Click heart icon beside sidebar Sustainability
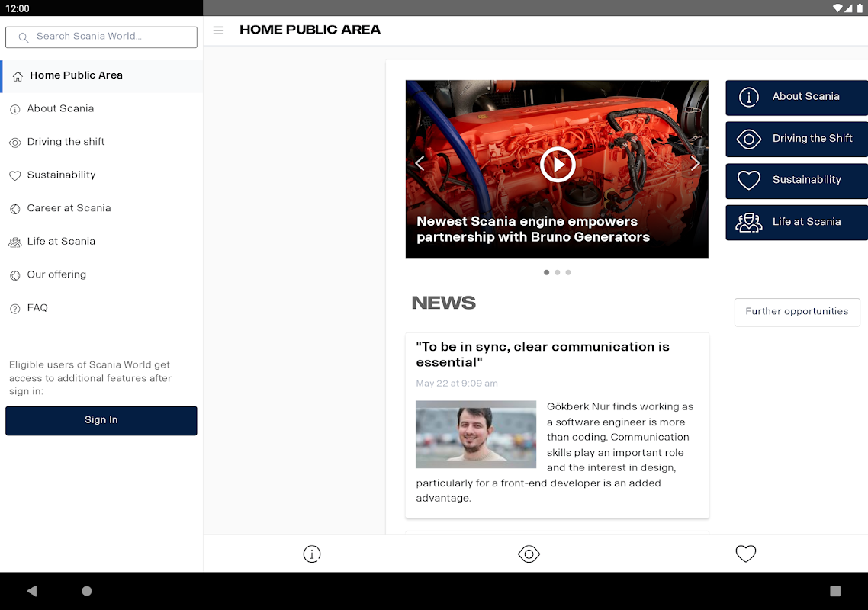Screen dimensions: 868x610 click(15, 176)
